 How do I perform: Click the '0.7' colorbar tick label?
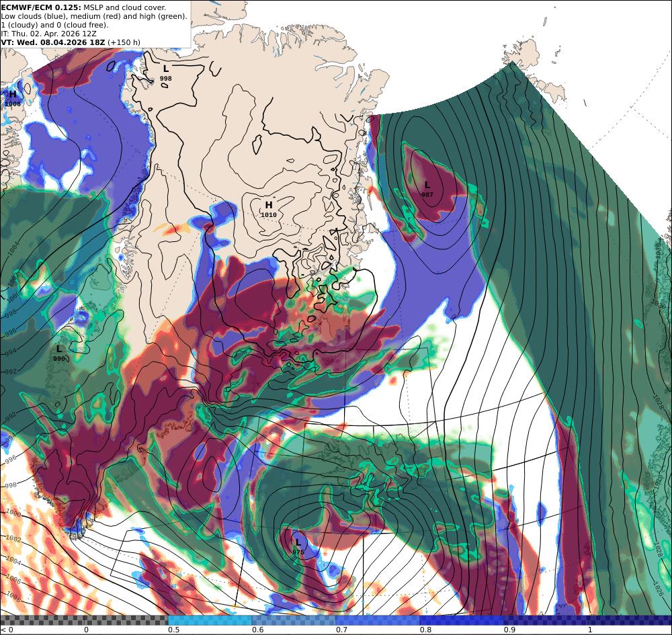341,630
